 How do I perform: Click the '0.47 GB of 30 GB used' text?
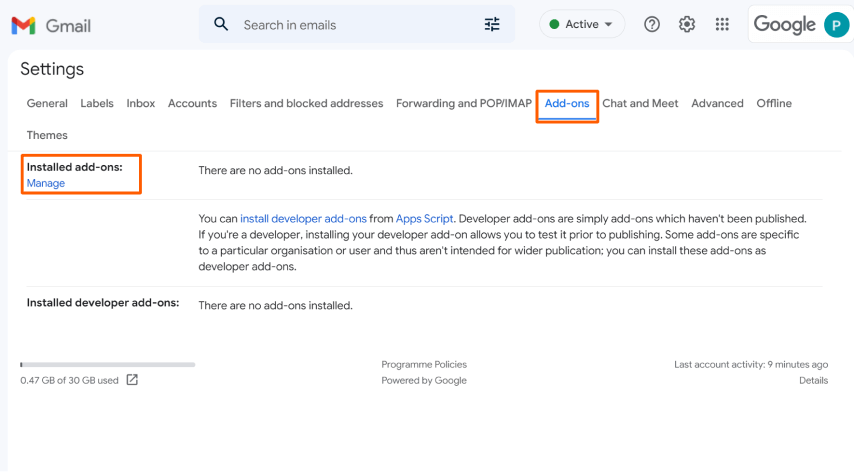coord(69,381)
